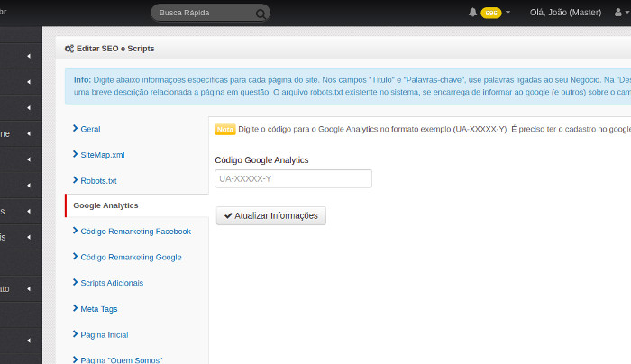Click the checkmark icon on Atualizar Informações
This screenshot has width=631, height=364.
[x=228, y=215]
